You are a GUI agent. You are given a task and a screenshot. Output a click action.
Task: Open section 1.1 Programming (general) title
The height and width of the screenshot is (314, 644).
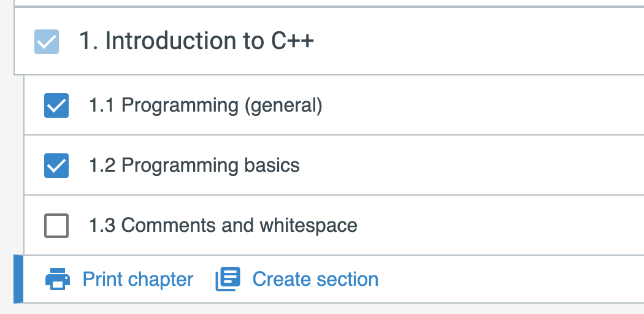(205, 106)
